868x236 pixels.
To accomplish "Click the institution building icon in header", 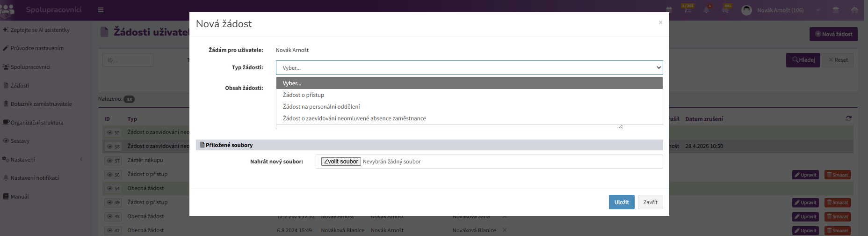I will tap(836, 10).
